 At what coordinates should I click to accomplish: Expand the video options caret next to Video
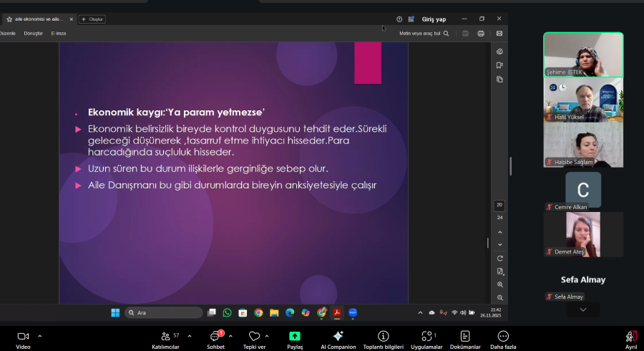[x=39, y=335]
